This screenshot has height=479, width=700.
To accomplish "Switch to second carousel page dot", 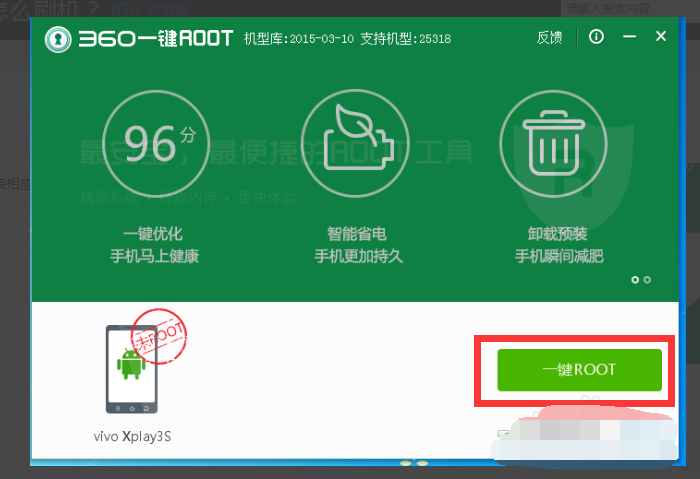I will point(647,280).
